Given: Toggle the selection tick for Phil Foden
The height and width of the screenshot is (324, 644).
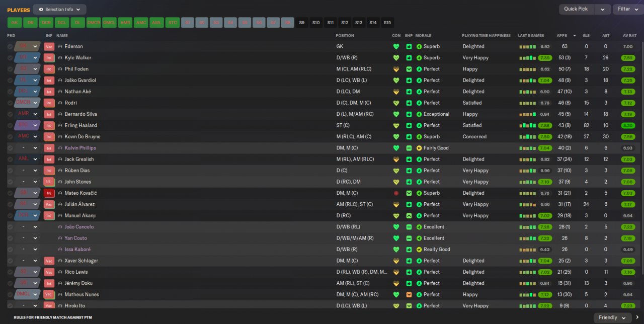Looking at the screenshot, I should click(x=10, y=69).
